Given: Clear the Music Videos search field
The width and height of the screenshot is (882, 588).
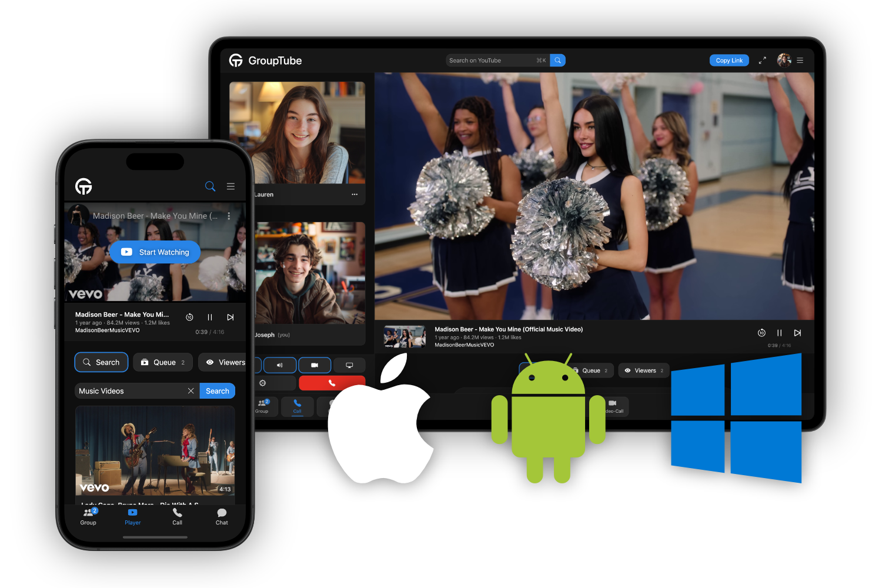Looking at the screenshot, I should [191, 391].
